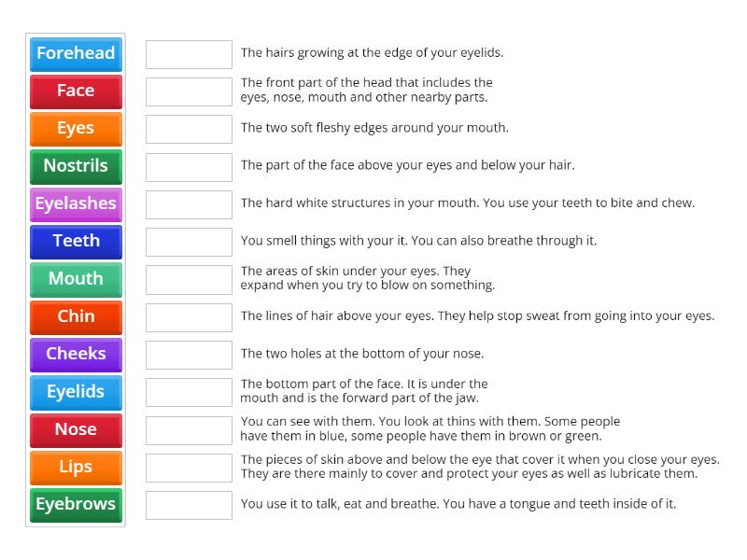Click the Face tile
Viewport: 747px width, 560px height.
[x=75, y=91]
